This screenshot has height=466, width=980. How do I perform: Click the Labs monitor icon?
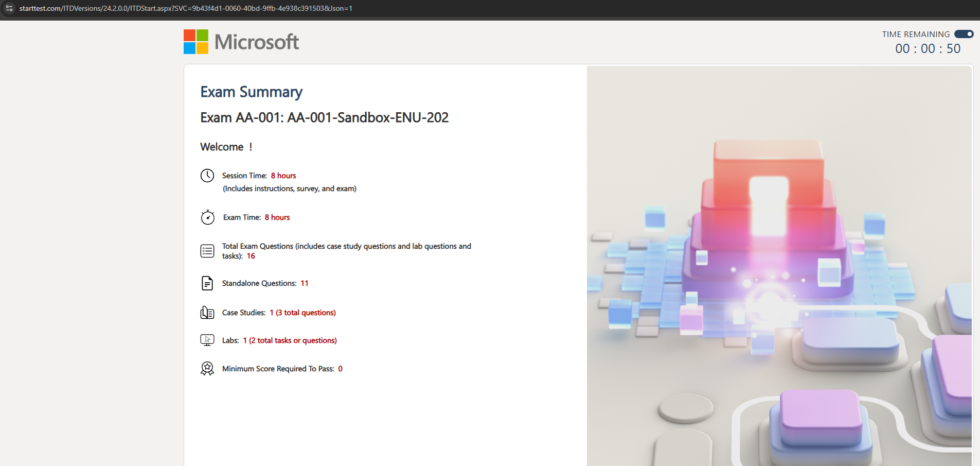coord(207,340)
